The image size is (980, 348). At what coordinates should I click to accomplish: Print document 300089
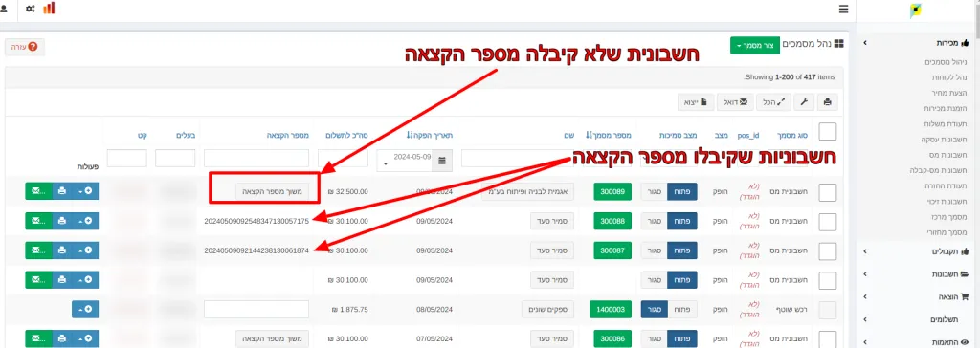[x=62, y=191]
